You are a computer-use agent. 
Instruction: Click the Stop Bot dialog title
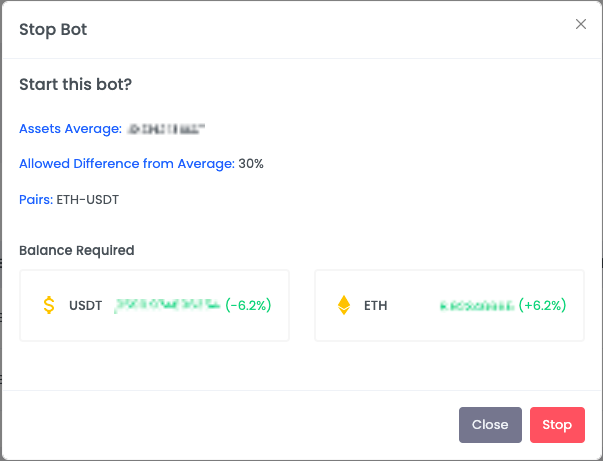pos(53,30)
